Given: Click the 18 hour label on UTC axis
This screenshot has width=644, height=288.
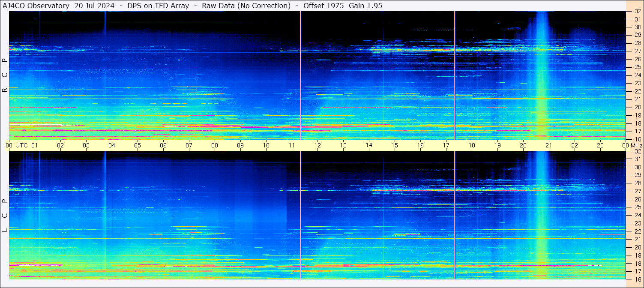Looking at the screenshot, I should coord(472,145).
